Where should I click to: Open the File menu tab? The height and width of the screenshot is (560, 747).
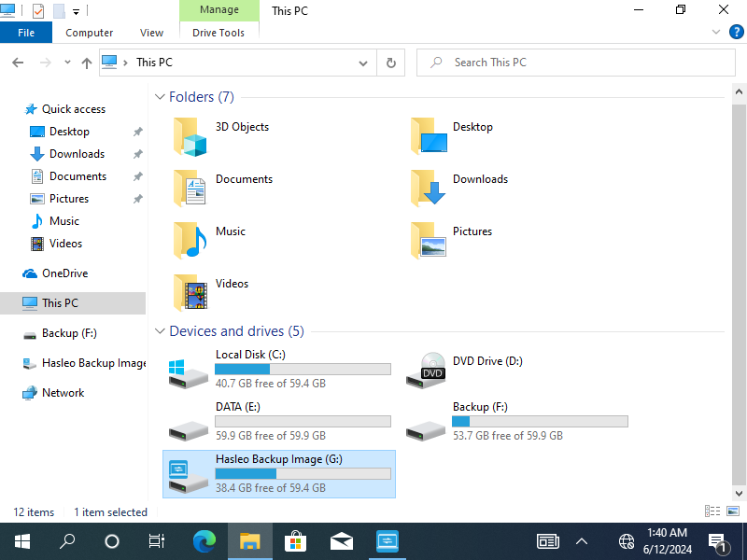[x=26, y=33]
